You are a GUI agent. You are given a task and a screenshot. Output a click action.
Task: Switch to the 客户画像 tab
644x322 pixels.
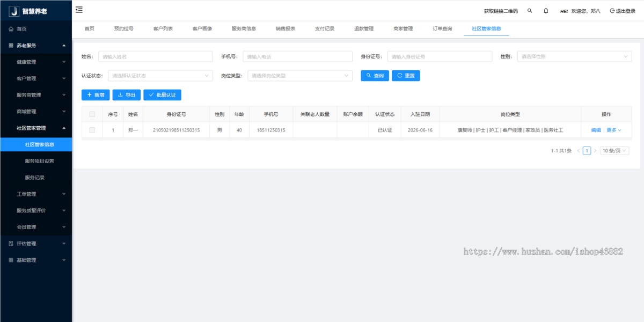coord(202,29)
